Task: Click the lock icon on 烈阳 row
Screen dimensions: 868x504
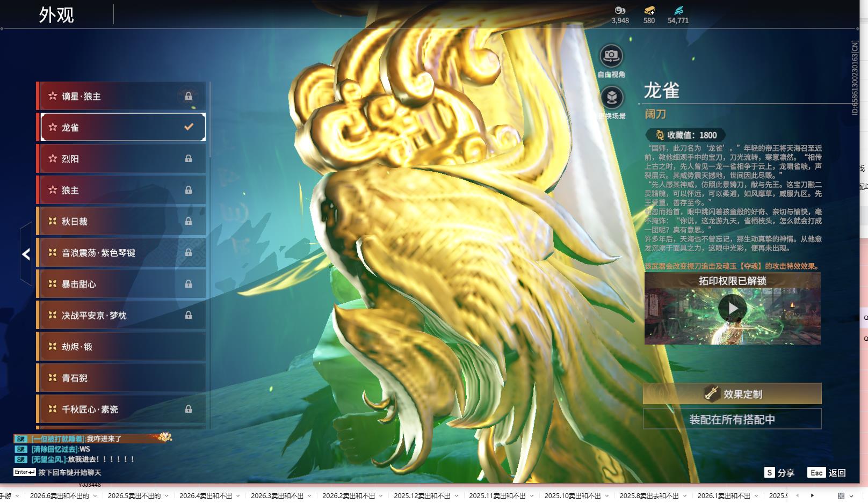Action: [189, 158]
